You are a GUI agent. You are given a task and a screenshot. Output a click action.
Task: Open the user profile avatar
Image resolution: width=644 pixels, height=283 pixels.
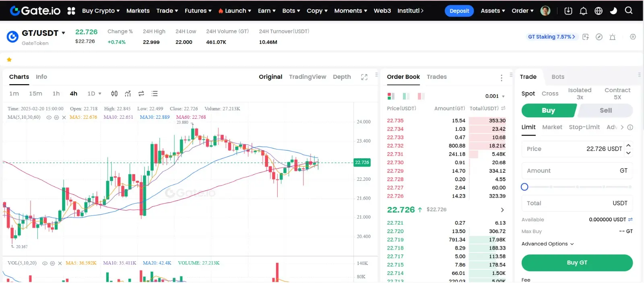tap(545, 11)
